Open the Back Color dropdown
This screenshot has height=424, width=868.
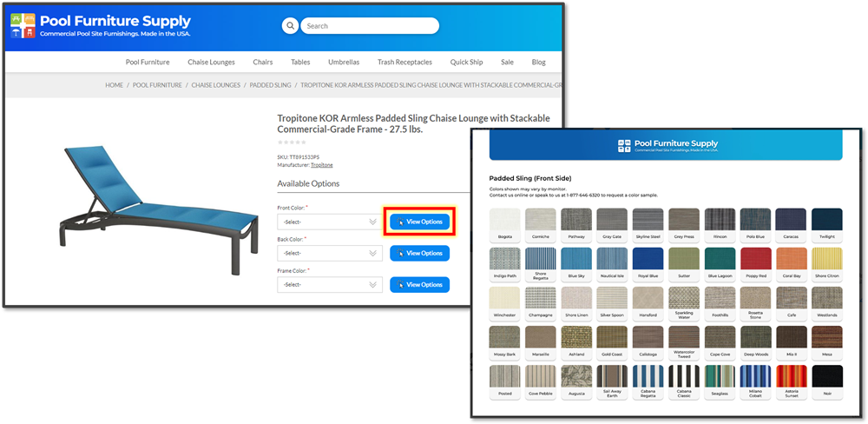(330, 254)
